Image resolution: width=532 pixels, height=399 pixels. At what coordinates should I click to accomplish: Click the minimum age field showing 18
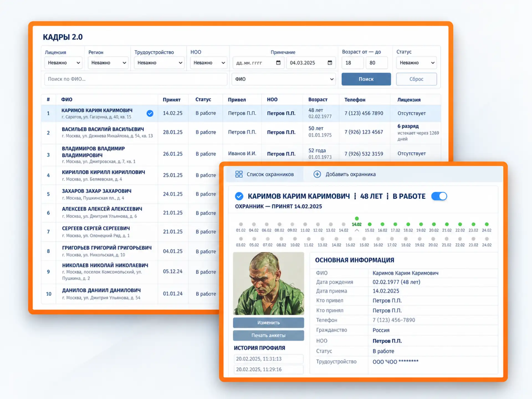tap(352, 63)
